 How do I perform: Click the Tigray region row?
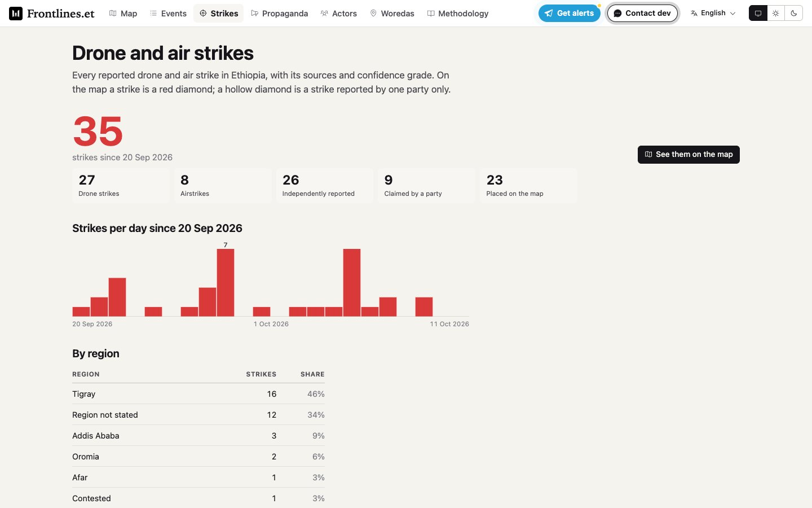pyautogui.click(x=198, y=394)
